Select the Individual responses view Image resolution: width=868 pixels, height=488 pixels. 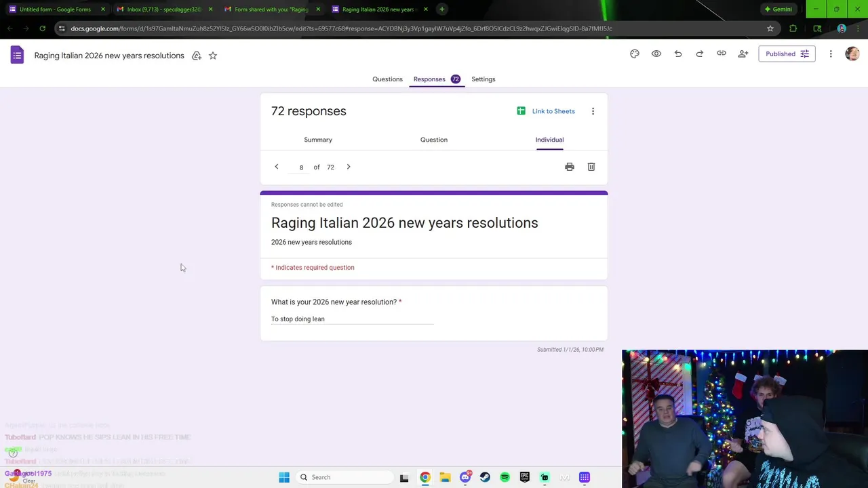pyautogui.click(x=549, y=140)
